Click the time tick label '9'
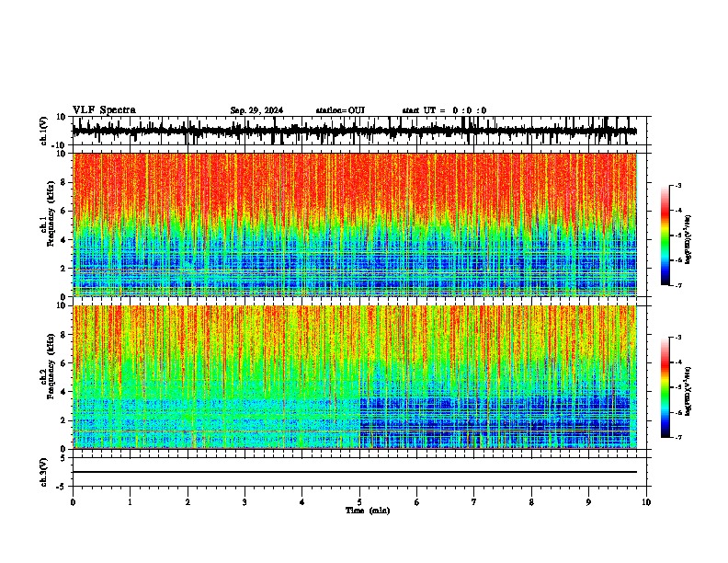The width and height of the screenshot is (728, 563). 588,502
